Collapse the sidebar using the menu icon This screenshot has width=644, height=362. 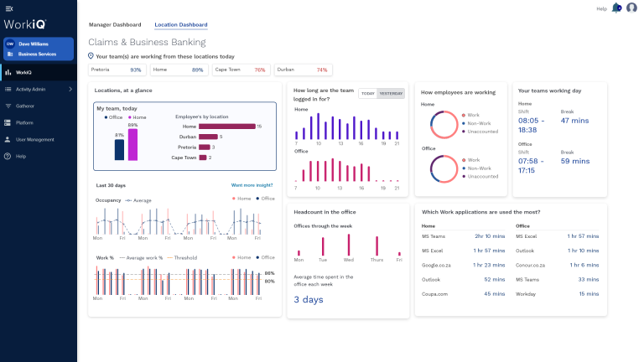(8, 8)
